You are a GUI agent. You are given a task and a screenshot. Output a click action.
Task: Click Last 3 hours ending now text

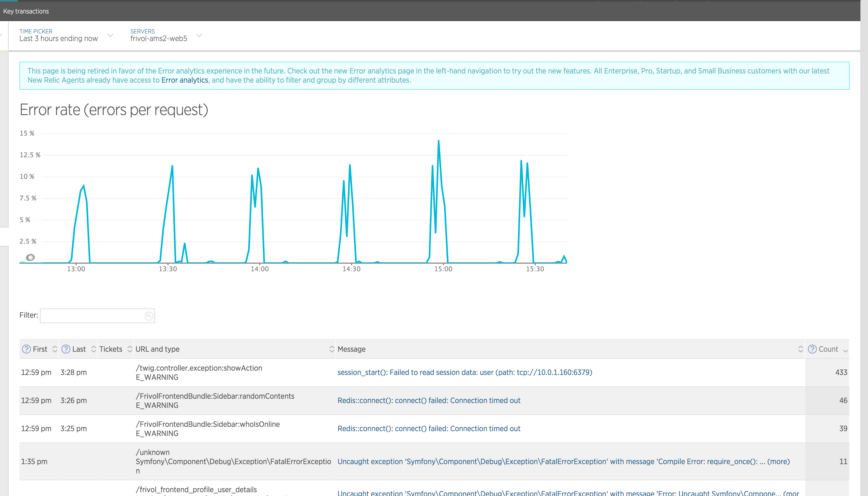click(59, 38)
